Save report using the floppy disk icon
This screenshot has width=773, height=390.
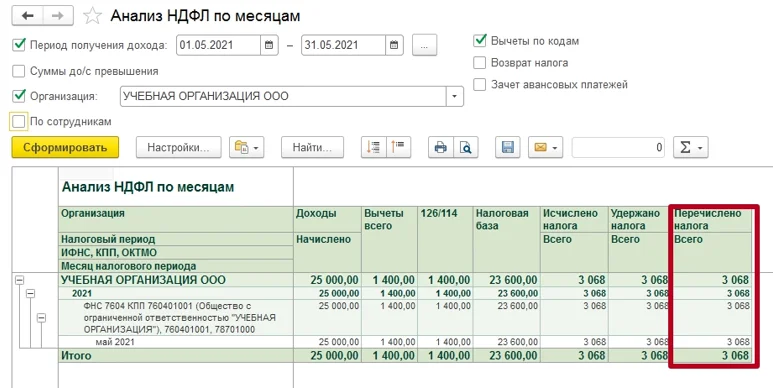tap(508, 147)
